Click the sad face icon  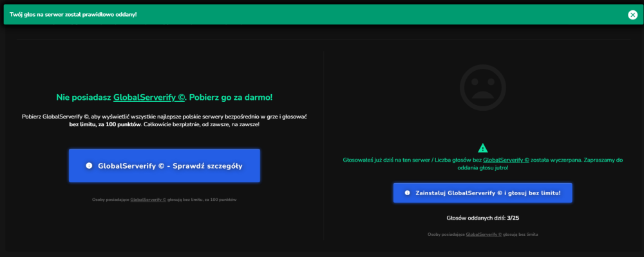coord(482,88)
